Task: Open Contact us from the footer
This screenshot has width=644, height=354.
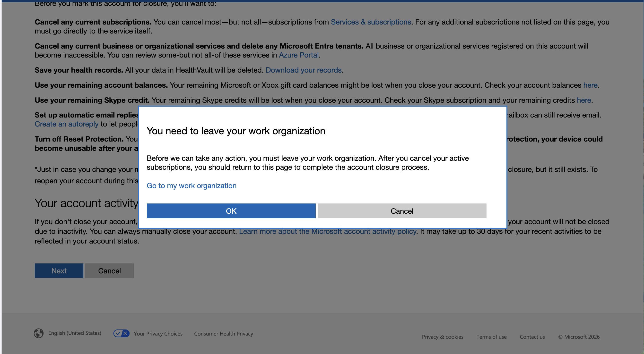Action: click(x=532, y=337)
